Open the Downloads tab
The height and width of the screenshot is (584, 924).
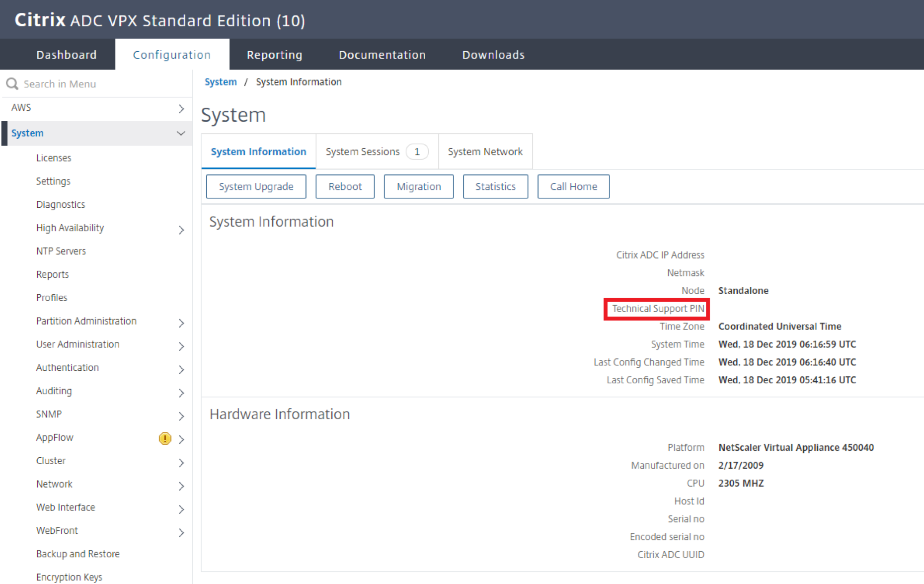[493, 55]
